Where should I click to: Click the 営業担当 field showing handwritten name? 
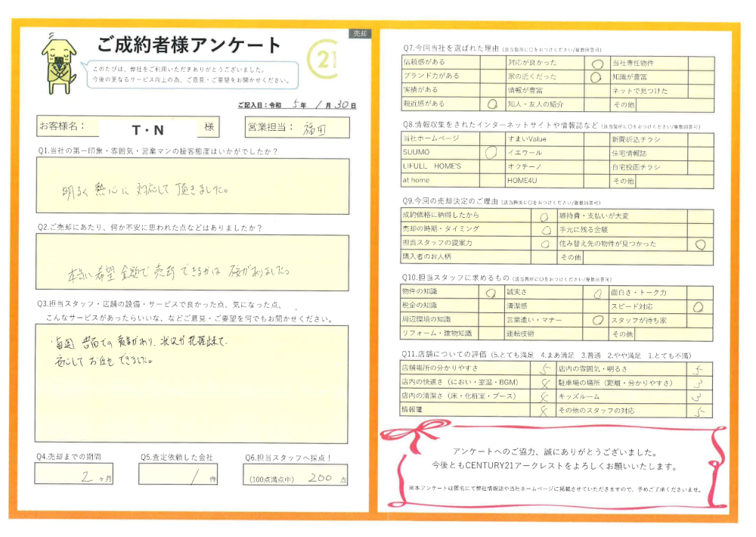pyautogui.click(x=318, y=127)
